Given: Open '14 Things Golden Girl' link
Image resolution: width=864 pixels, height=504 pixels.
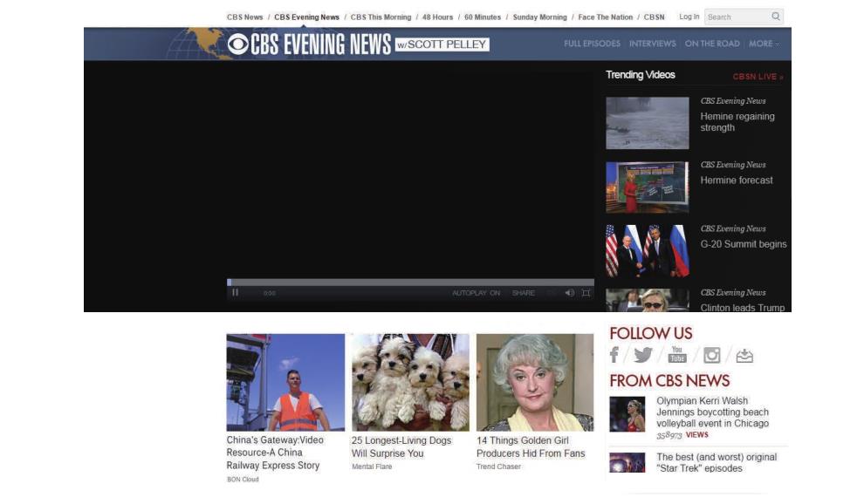Looking at the screenshot, I should 531,446.
